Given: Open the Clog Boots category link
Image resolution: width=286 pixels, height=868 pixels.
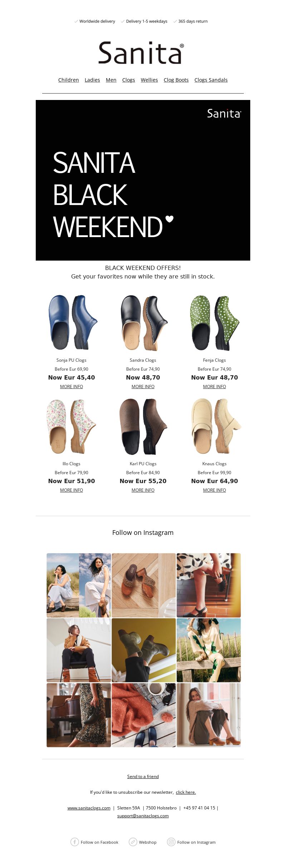Looking at the screenshot, I should tap(176, 80).
